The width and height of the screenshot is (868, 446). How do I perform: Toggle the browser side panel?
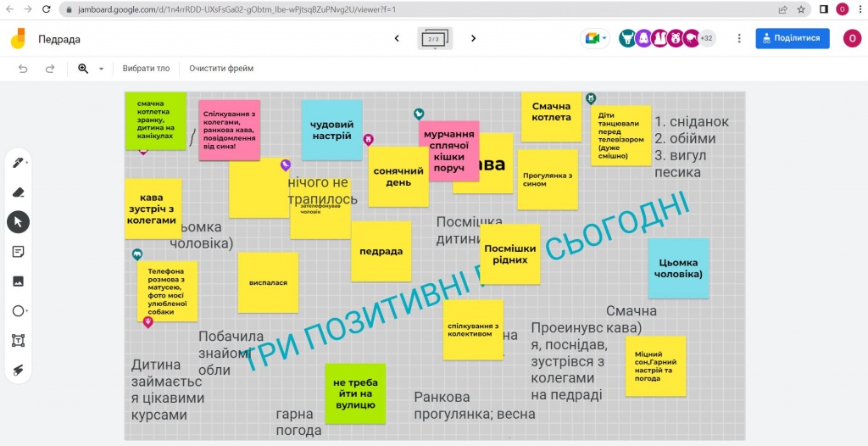824,9
